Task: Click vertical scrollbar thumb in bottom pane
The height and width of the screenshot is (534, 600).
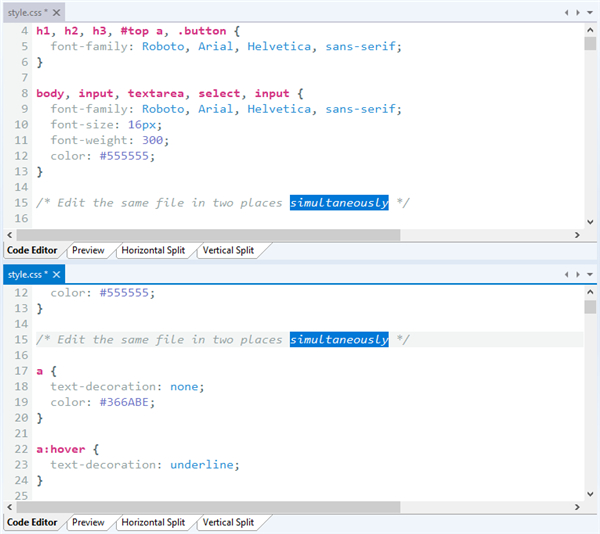Action: click(590, 307)
